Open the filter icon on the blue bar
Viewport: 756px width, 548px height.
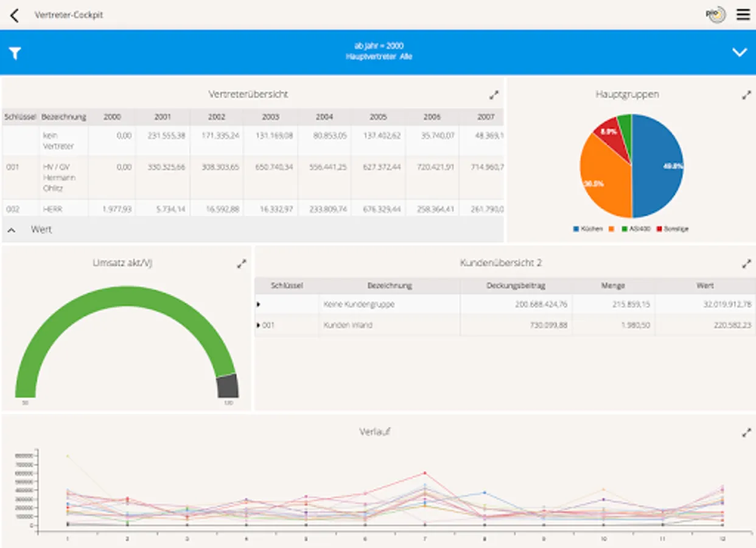(16, 52)
